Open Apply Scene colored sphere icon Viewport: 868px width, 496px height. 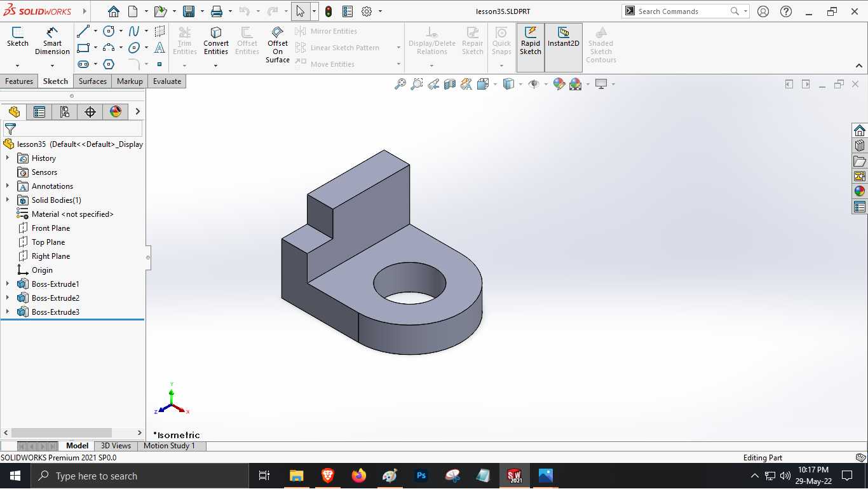pos(576,84)
